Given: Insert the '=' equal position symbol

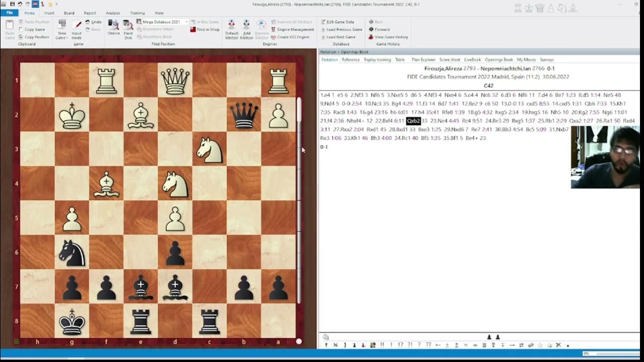Looking at the screenshot, I should tap(466, 345).
